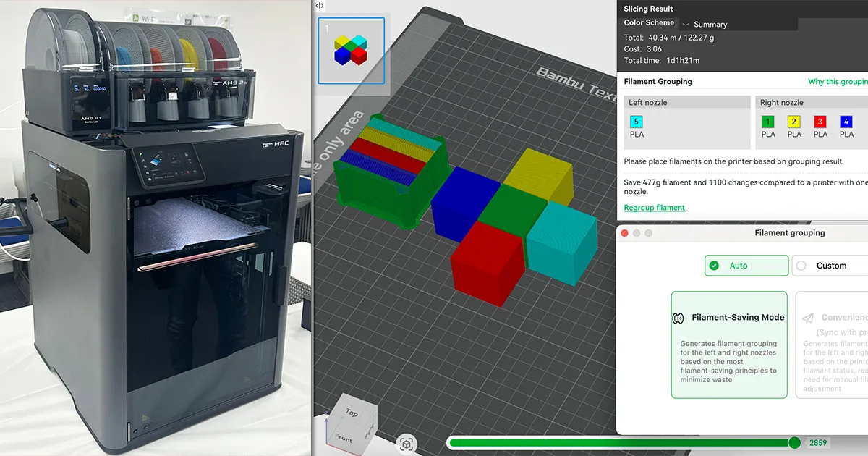Click the green check icon beside Auto

714,266
